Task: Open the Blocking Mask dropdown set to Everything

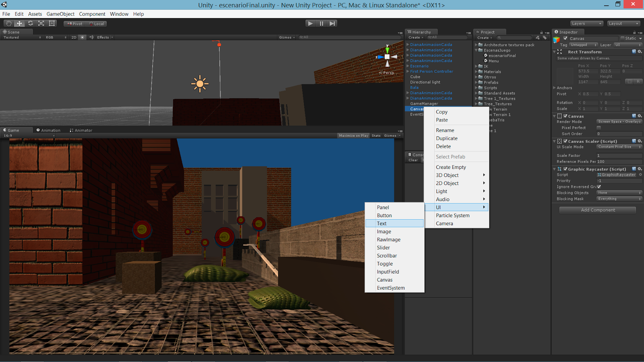Action: click(x=619, y=198)
